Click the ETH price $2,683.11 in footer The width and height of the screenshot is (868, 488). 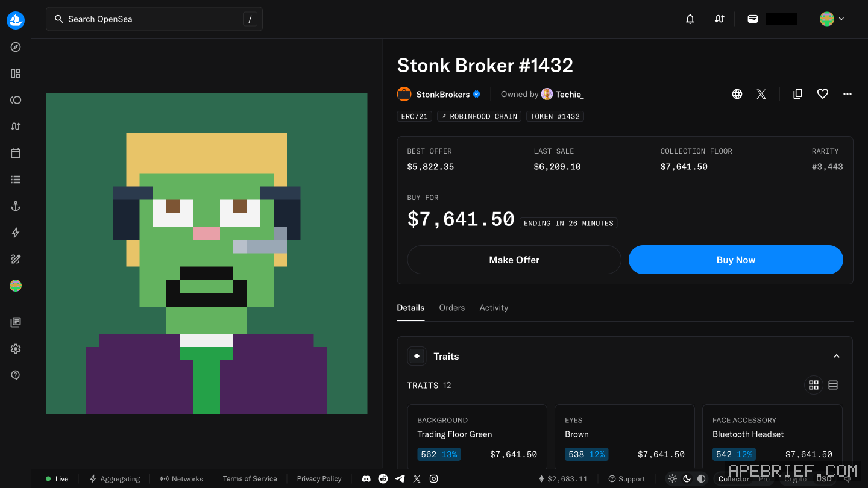563,479
